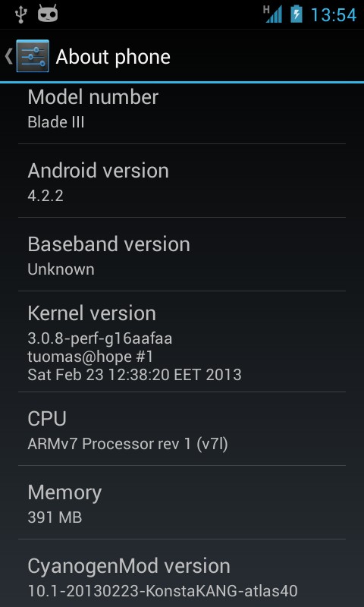This screenshot has height=607, width=364.
Task: Select the Baseband version row
Action: tap(182, 254)
